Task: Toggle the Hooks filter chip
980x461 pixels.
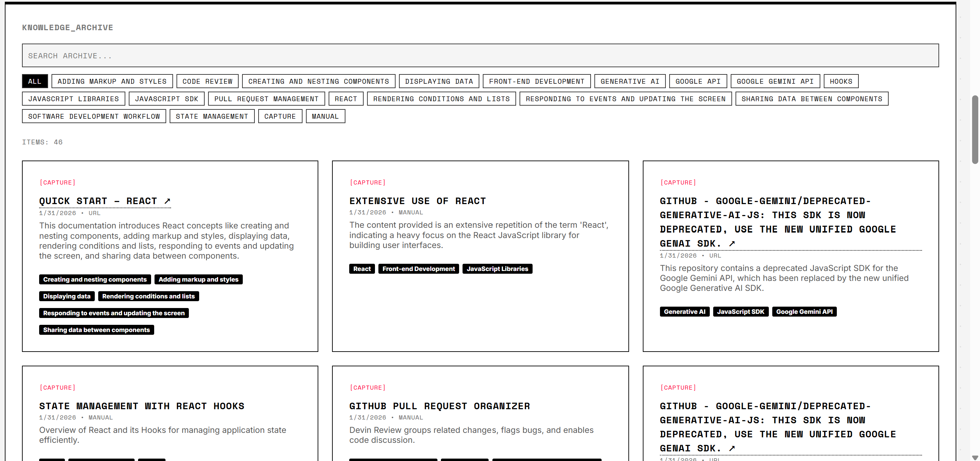Action: click(841, 81)
